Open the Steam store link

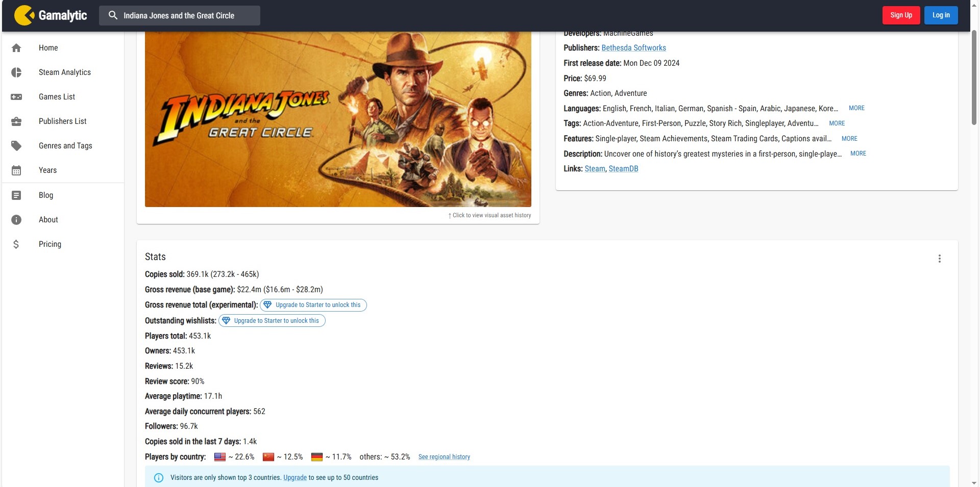click(x=595, y=169)
